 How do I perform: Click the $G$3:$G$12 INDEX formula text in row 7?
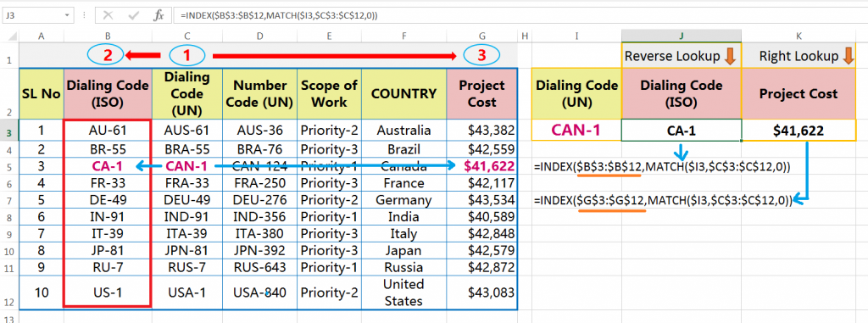[663, 200]
